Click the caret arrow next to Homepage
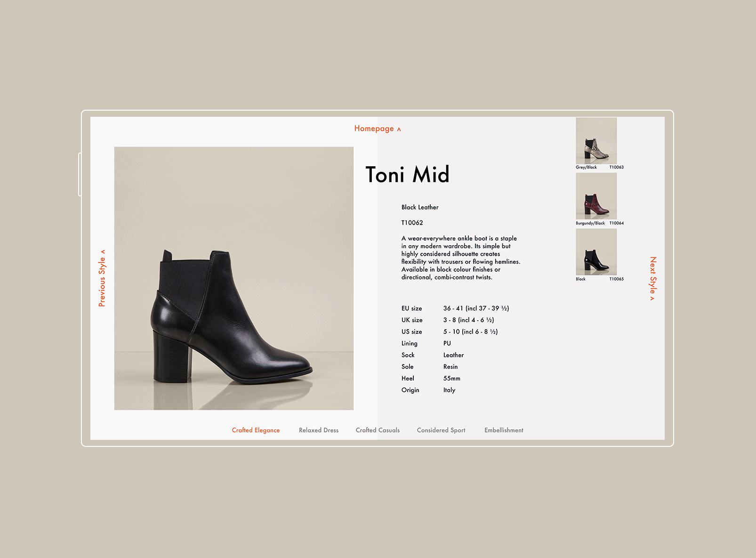 pyautogui.click(x=399, y=129)
